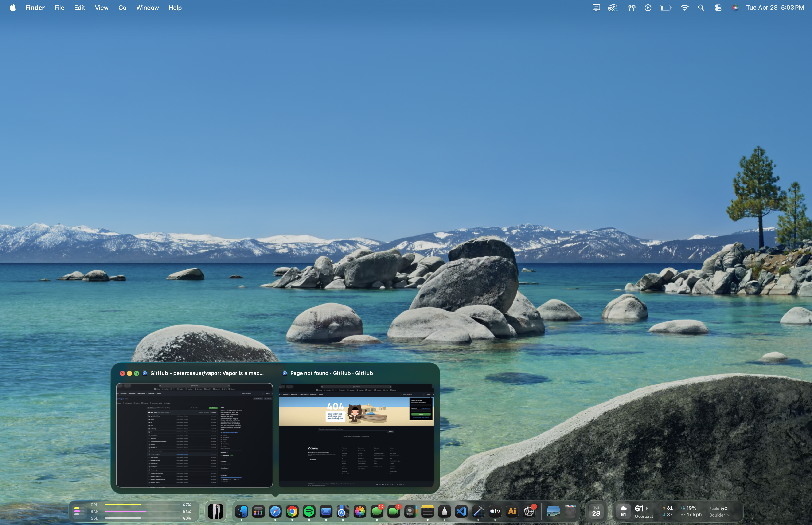The image size is (812, 525).
Task: Click the GitHub vapor window title
Action: [207, 373]
